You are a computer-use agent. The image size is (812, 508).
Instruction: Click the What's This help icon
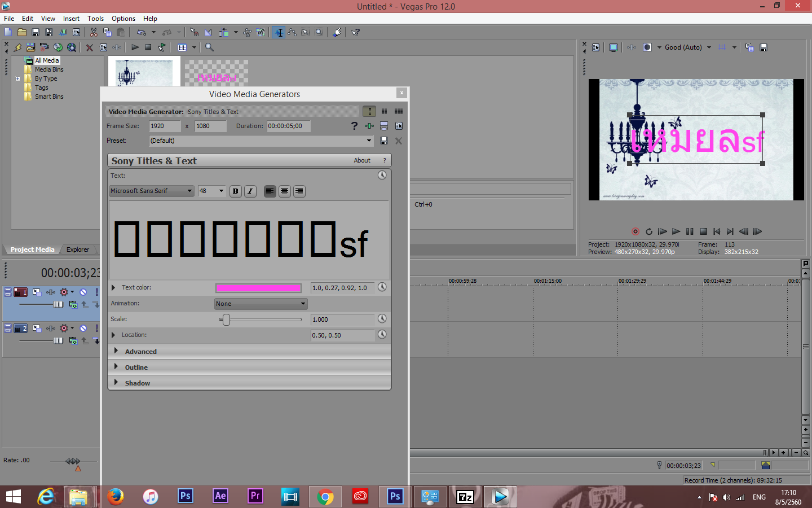355,32
